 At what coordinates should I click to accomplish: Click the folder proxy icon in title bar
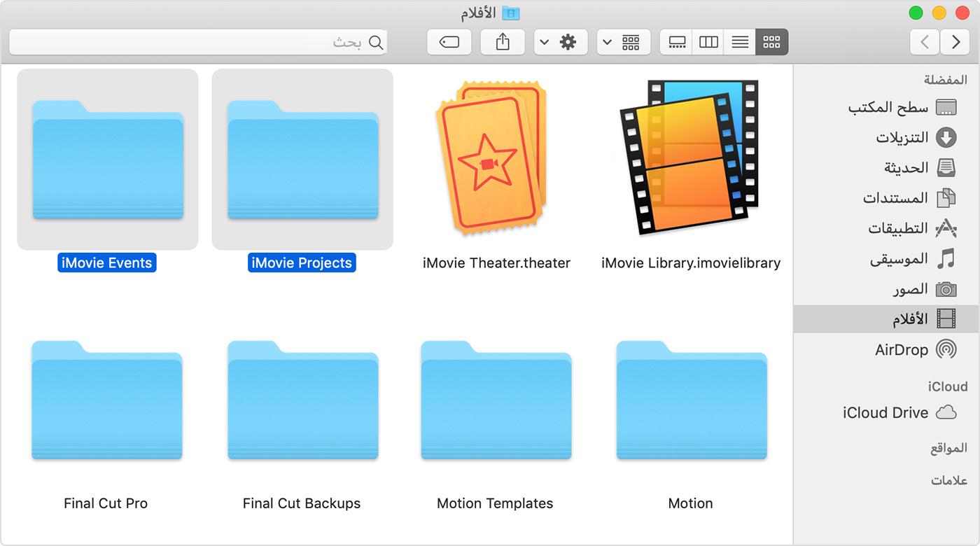click(x=511, y=13)
